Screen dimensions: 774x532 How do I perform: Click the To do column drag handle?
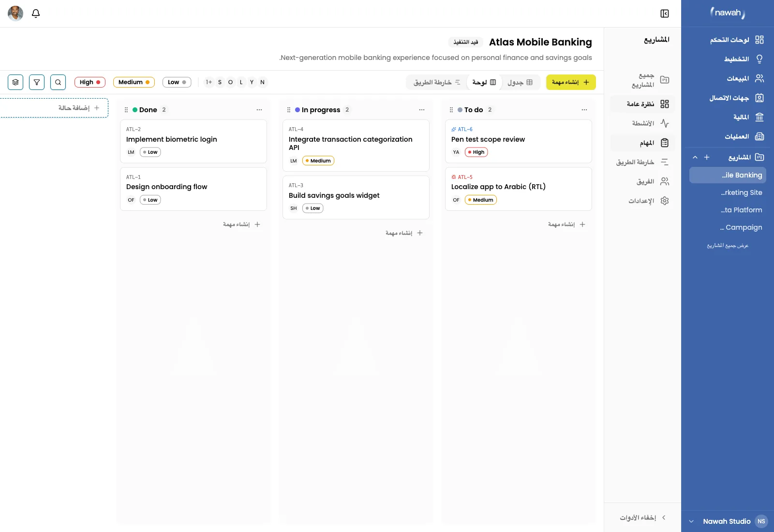point(451,110)
